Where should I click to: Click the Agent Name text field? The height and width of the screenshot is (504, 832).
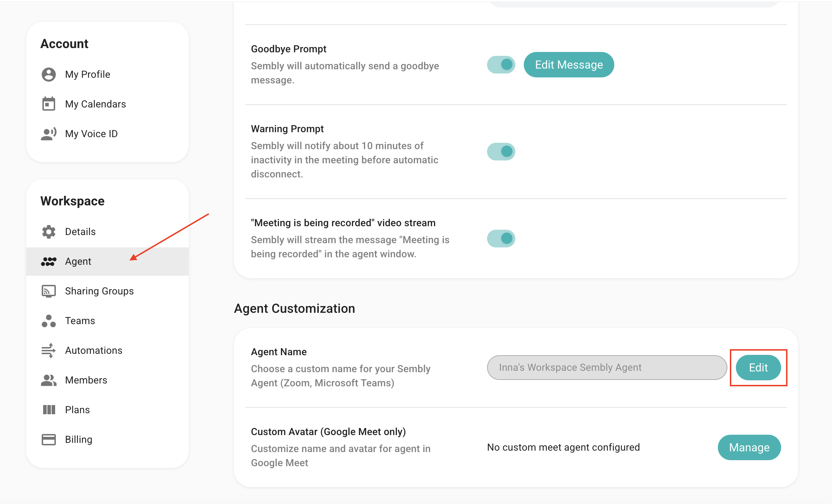tap(607, 368)
